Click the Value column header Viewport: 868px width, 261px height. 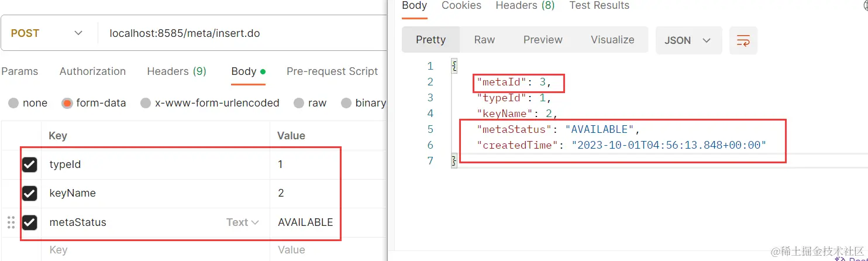291,136
